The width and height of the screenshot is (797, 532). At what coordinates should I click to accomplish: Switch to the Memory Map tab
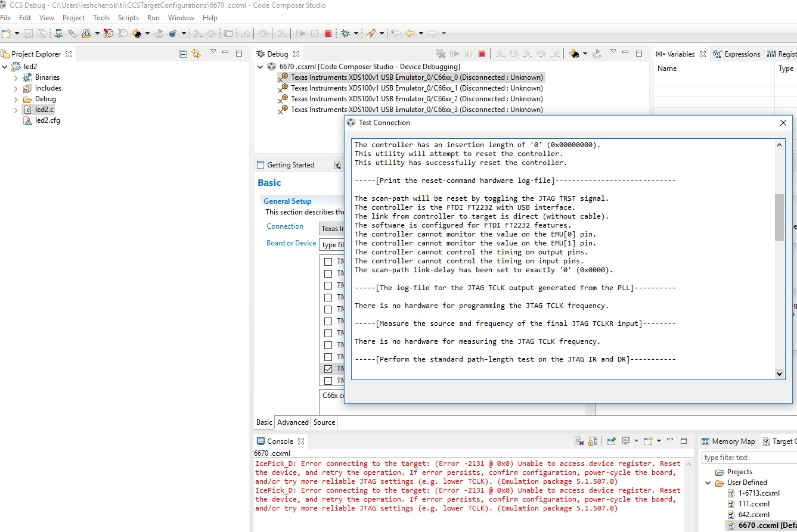point(728,441)
